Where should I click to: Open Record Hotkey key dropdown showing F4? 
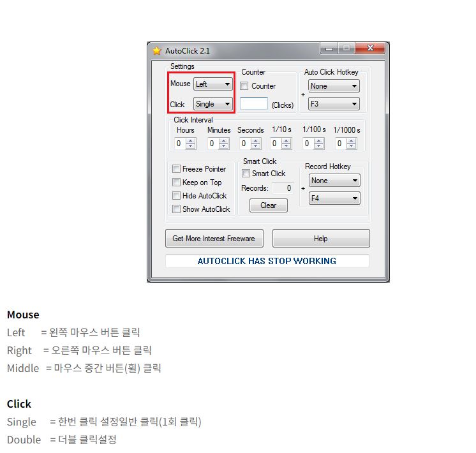point(334,198)
